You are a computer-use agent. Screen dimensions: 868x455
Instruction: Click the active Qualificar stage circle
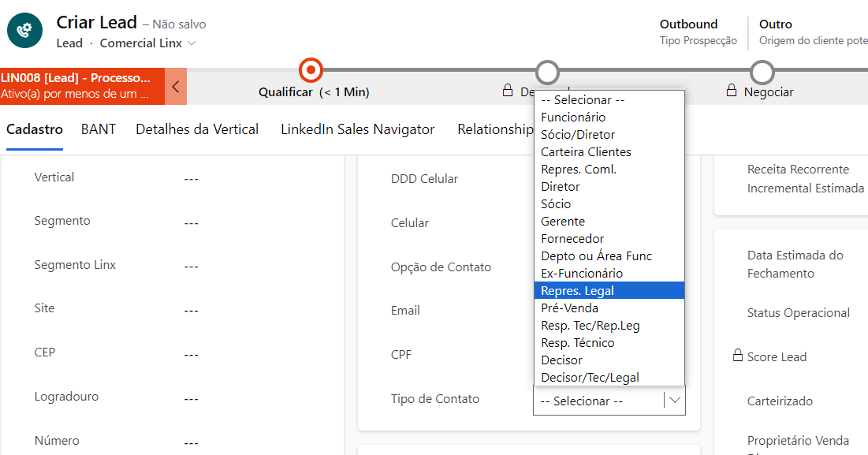pyautogui.click(x=311, y=71)
